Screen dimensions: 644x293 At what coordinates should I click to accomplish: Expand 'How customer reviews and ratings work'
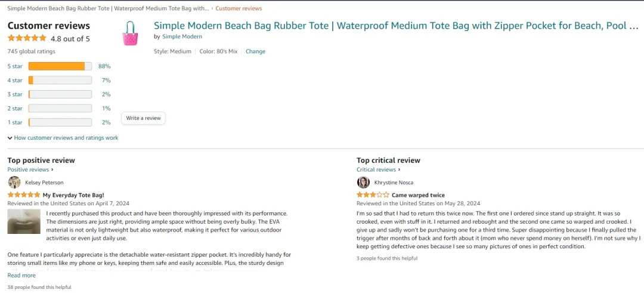click(63, 138)
